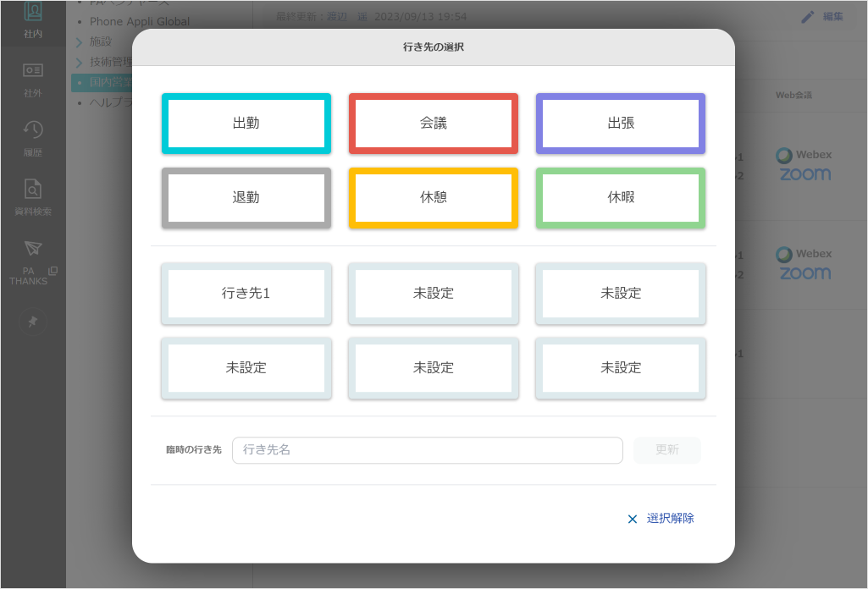Open the 資料検索 document search icon
The image size is (868, 589).
click(x=33, y=189)
